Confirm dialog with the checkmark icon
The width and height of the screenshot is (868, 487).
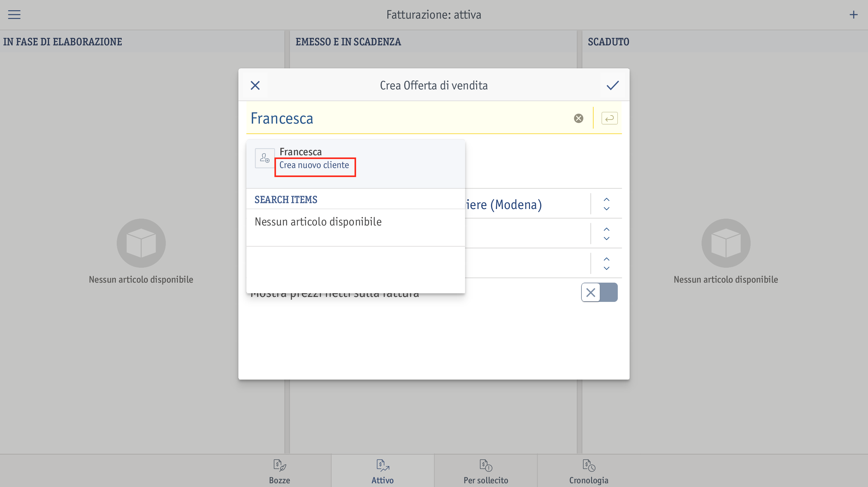coord(613,85)
